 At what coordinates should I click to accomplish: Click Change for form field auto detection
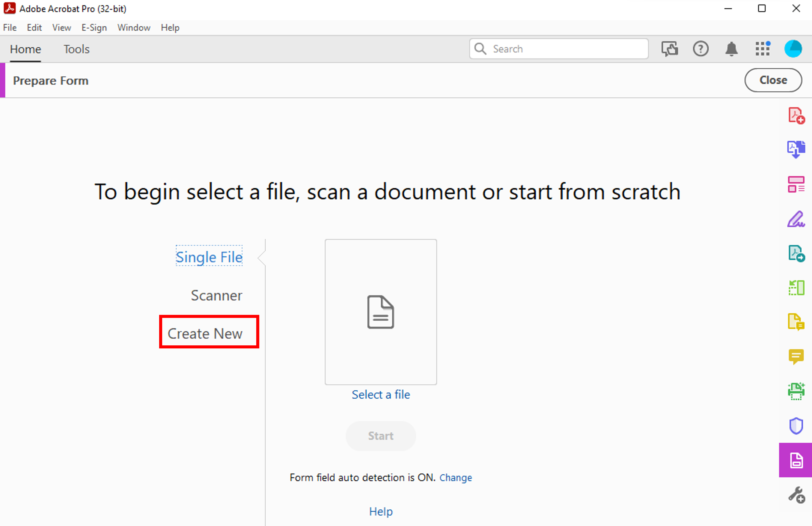tap(455, 477)
